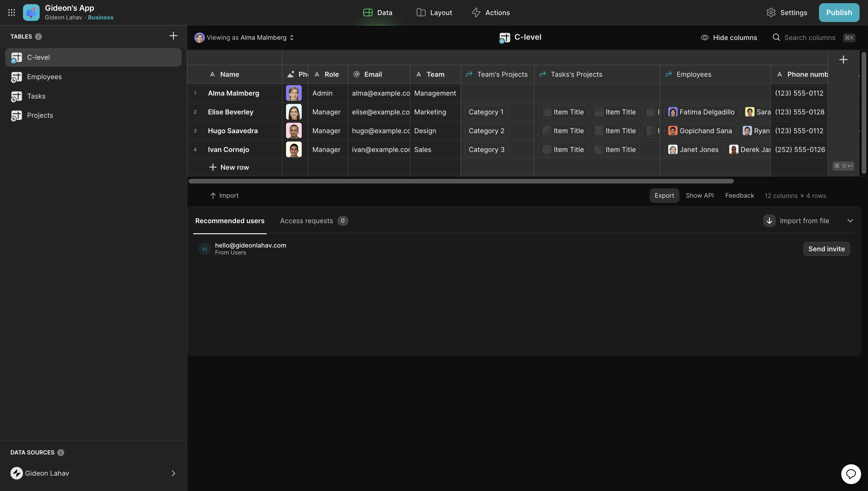868x491 pixels.
Task: Click the Publish button
Action: point(839,12)
